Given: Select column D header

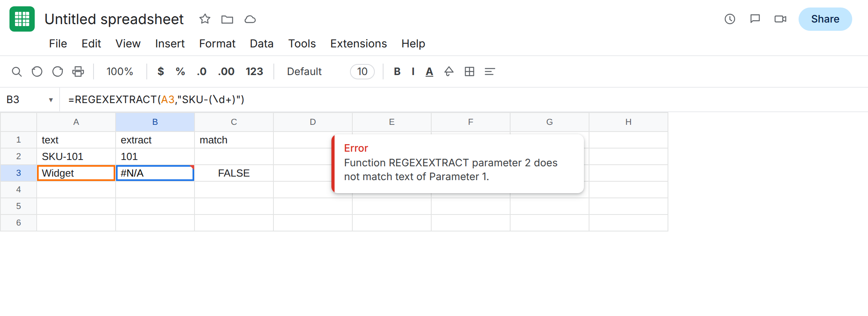Looking at the screenshot, I should tap(313, 122).
